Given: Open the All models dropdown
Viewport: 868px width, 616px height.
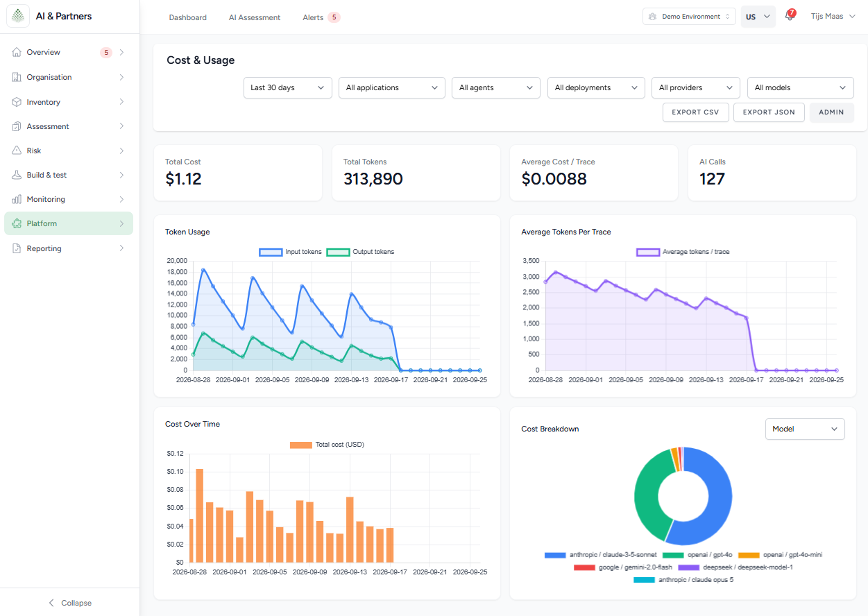Looking at the screenshot, I should (801, 88).
